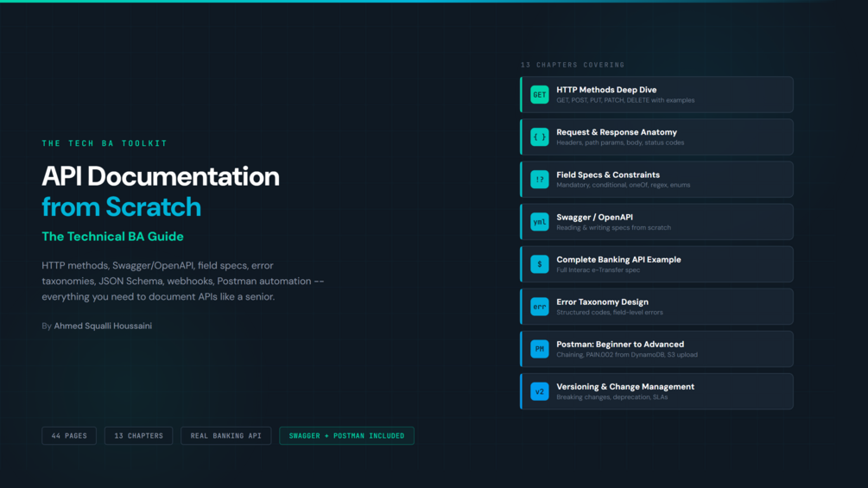This screenshot has height=488, width=868.
Task: Click 'Reading & writing specs from scratch' text
Action: (x=613, y=228)
